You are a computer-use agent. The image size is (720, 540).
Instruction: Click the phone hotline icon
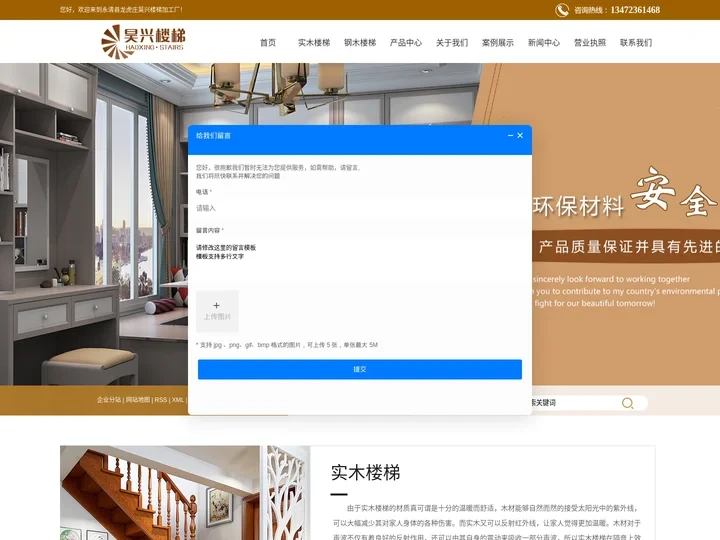point(562,10)
